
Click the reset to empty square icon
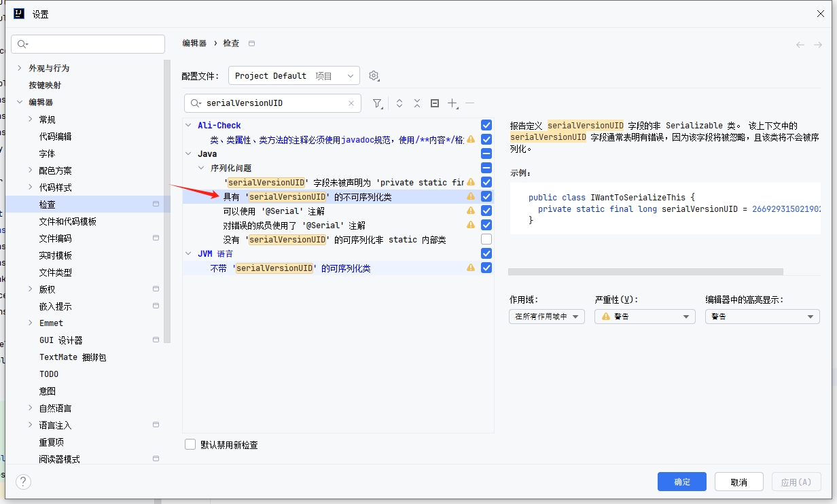pyautogui.click(x=435, y=103)
